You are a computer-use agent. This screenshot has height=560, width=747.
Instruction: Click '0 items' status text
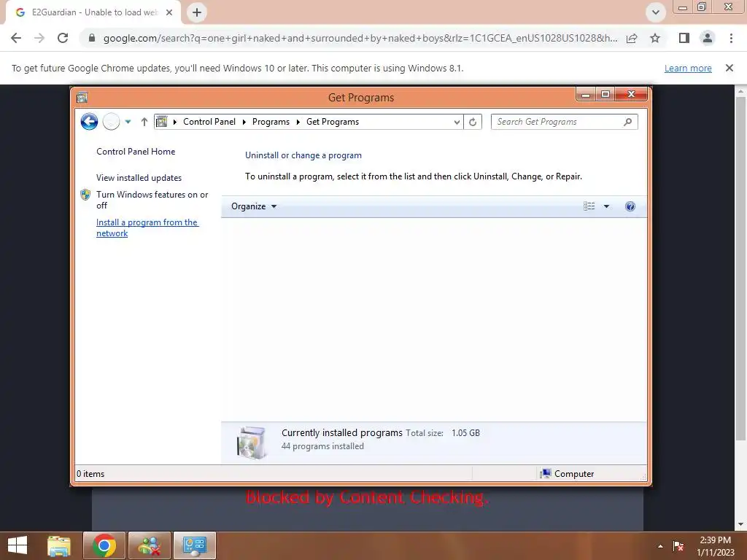point(90,474)
